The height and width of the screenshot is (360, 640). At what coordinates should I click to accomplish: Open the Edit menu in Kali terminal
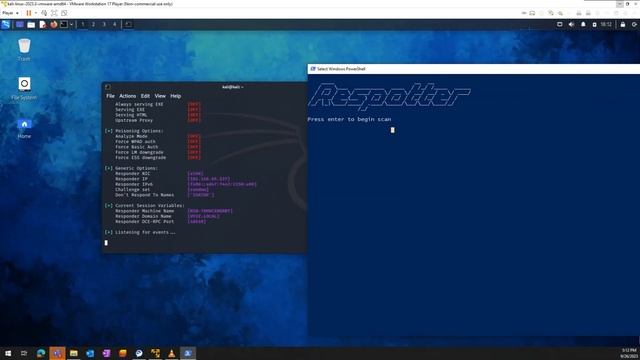click(x=145, y=96)
